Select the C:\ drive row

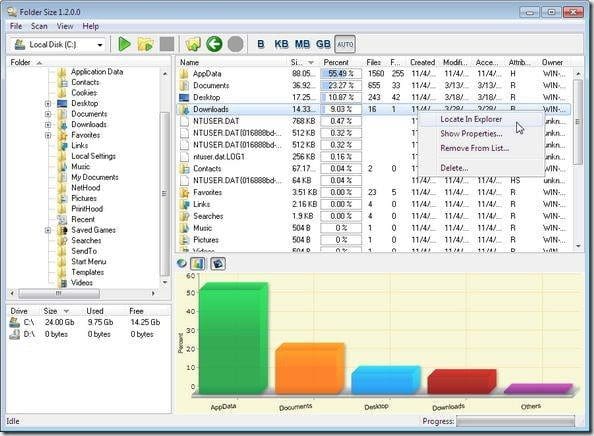coord(88,322)
